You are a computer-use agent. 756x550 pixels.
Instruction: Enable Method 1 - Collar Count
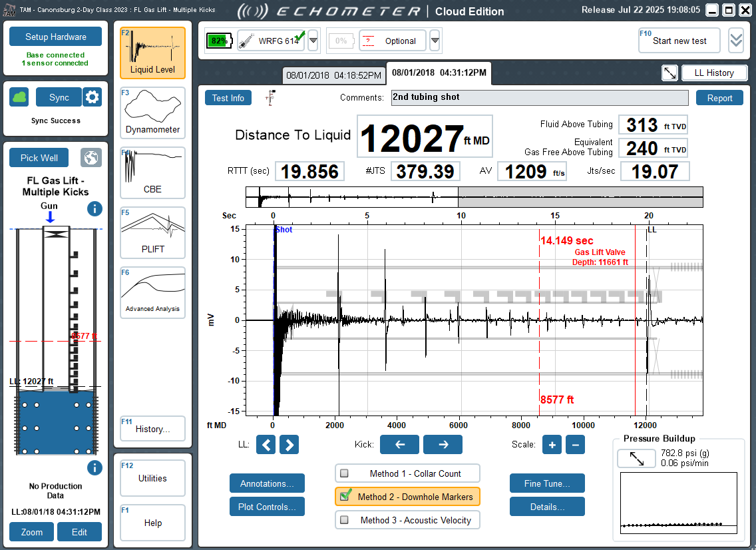click(x=407, y=473)
